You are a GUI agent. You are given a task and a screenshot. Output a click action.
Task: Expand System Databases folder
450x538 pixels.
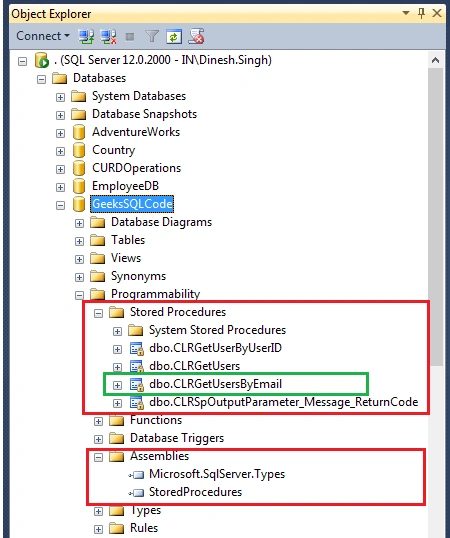click(60, 97)
